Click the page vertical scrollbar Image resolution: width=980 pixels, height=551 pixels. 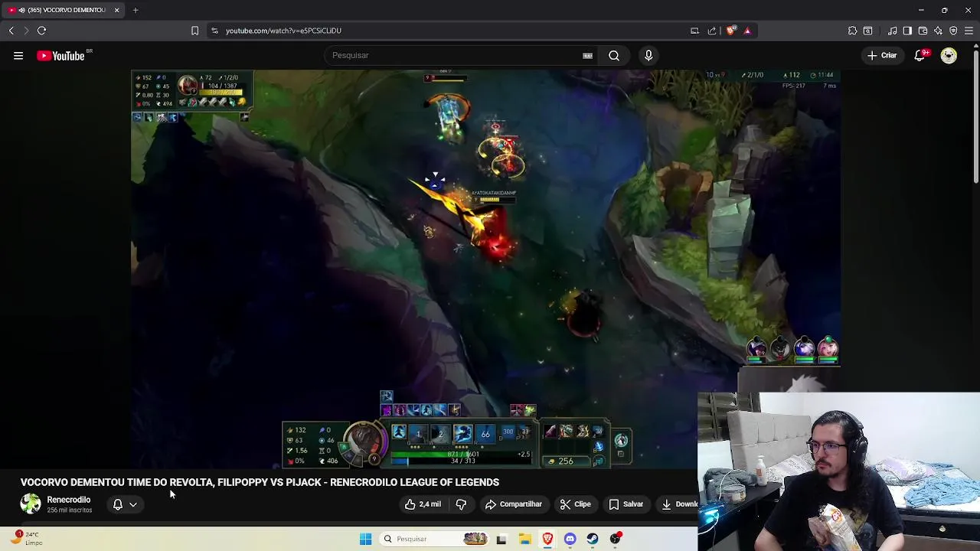(x=976, y=115)
